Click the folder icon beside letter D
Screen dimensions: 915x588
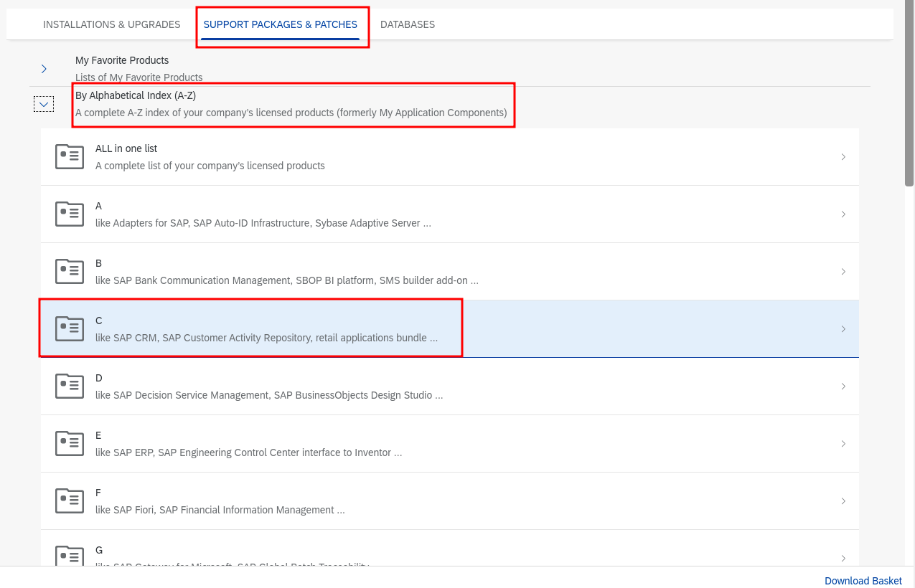point(70,387)
